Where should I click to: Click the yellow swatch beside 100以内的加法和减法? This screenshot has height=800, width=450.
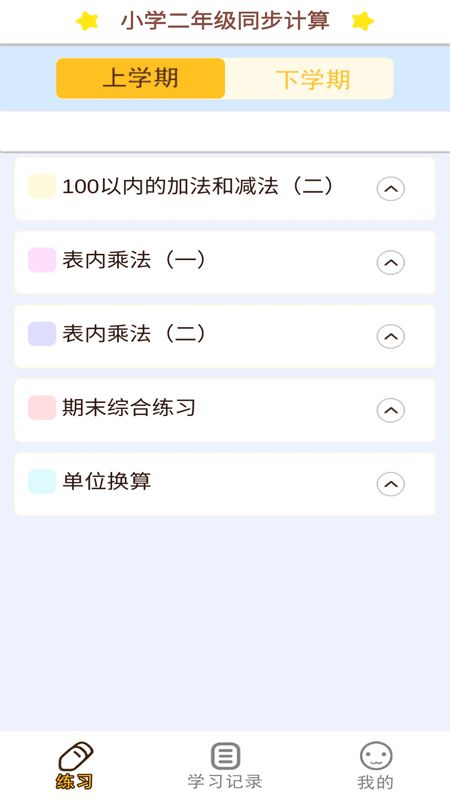click(x=42, y=186)
